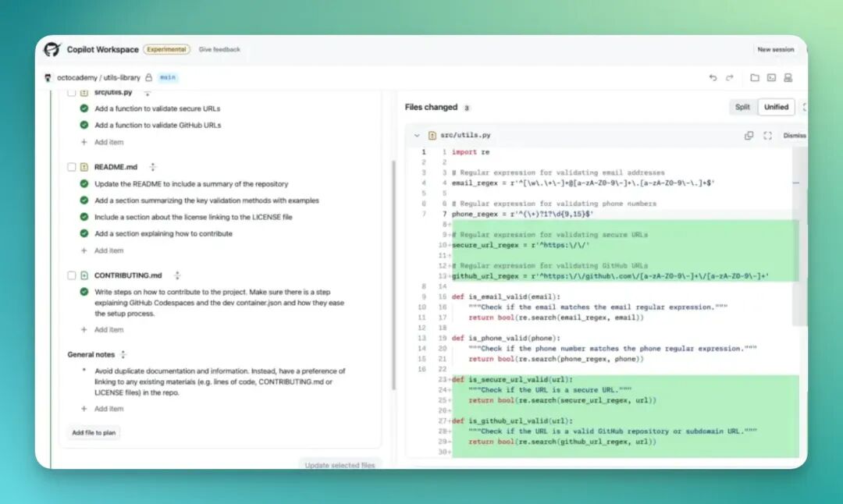
Task: Click plus icon under README.md items
Action: [84, 250]
